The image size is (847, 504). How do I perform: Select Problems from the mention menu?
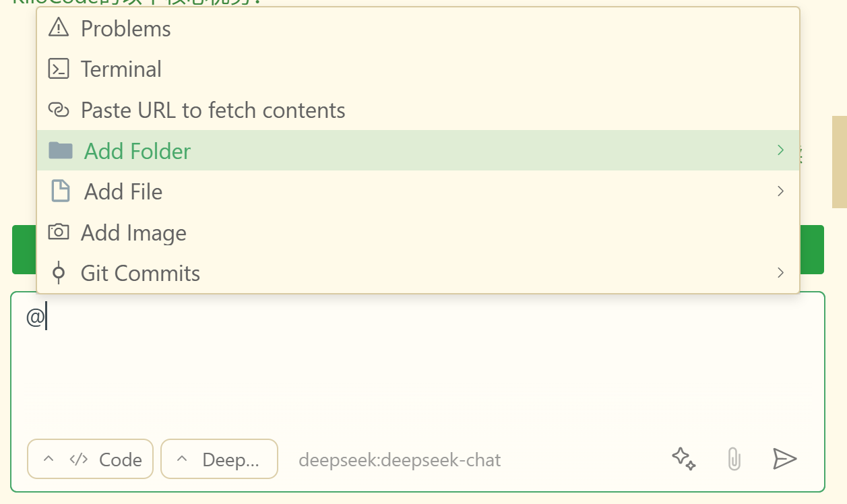(418, 28)
